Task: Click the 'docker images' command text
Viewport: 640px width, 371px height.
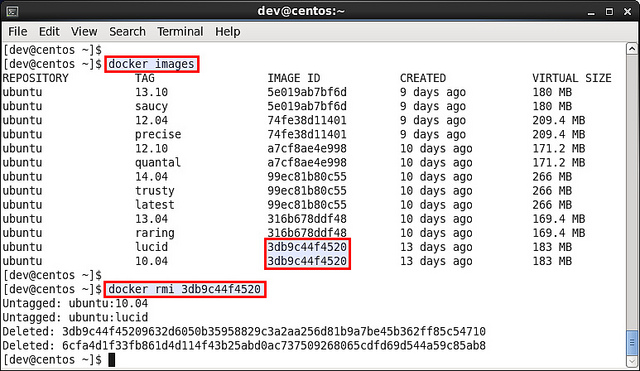Action: 151,64
